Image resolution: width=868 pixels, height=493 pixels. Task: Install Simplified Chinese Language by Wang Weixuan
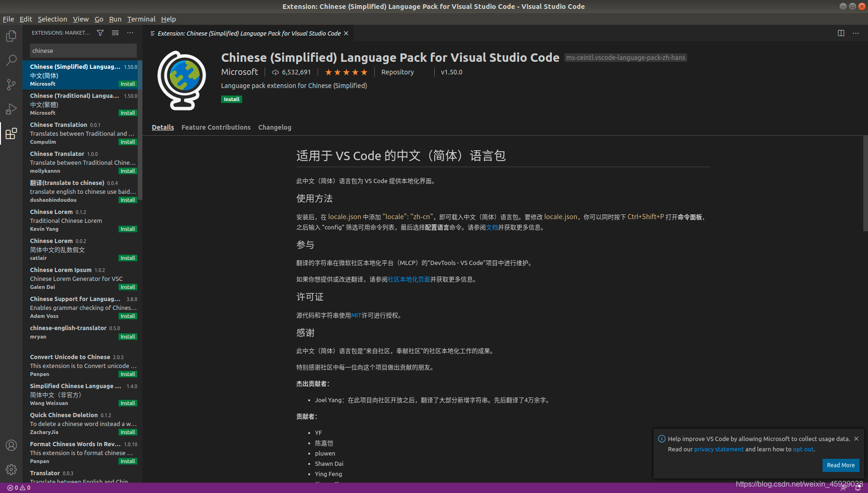click(x=127, y=404)
